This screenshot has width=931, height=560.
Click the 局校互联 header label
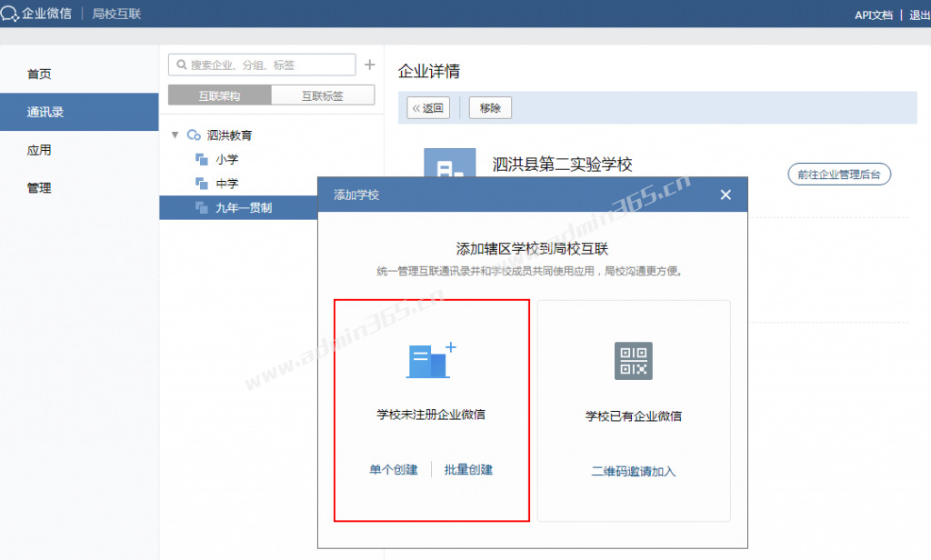116,14
